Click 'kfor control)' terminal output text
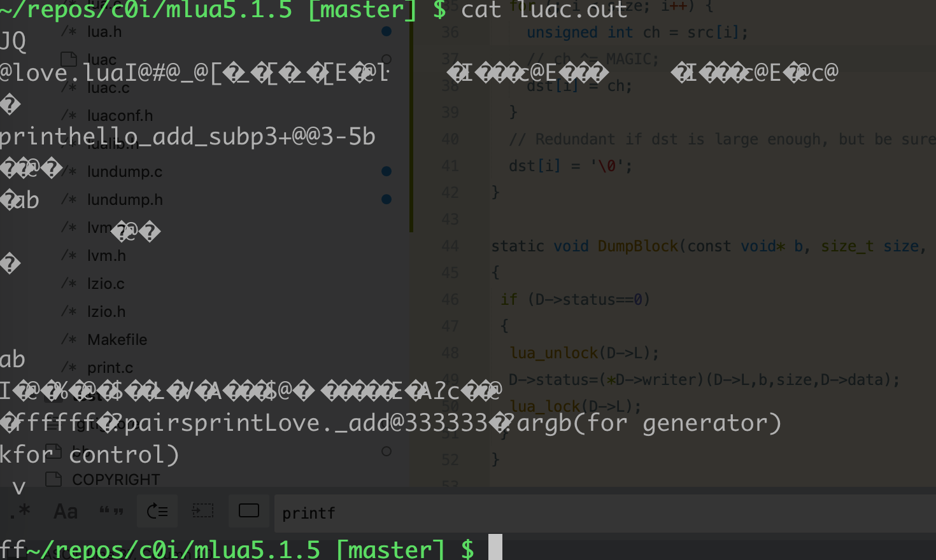 [90, 455]
